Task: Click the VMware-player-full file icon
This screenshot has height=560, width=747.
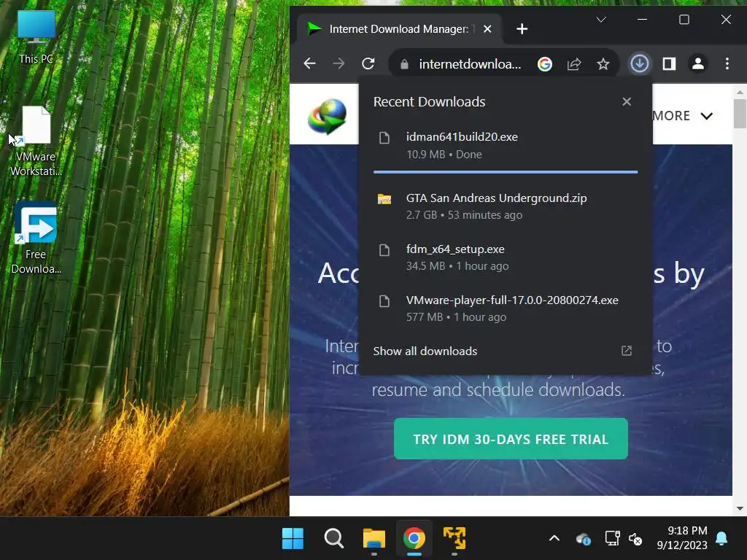Action: coord(384,301)
